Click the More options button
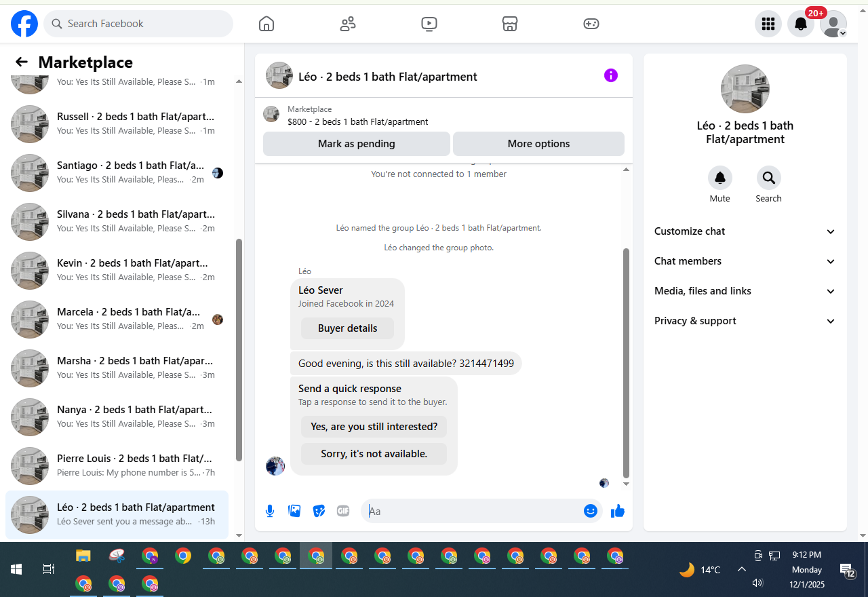868x597 pixels. click(x=538, y=144)
